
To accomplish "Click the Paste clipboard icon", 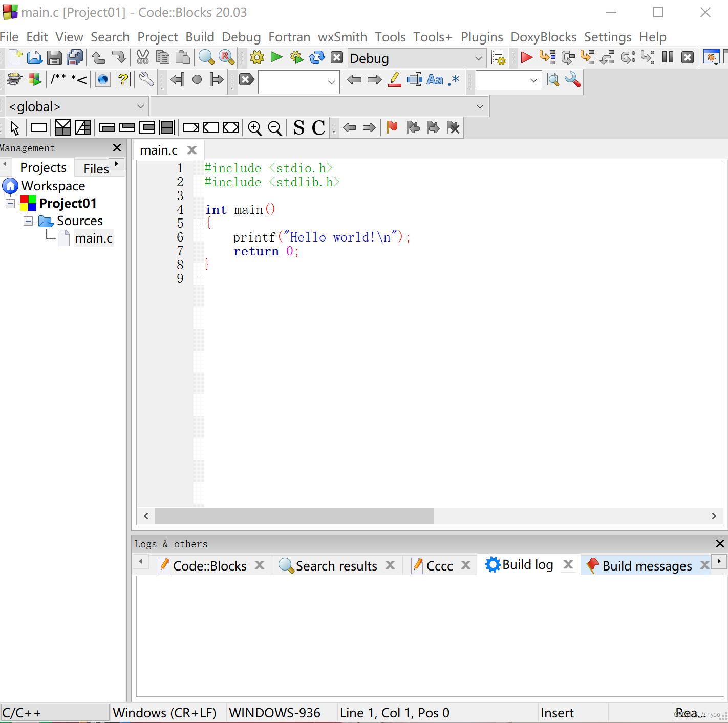I will [182, 57].
